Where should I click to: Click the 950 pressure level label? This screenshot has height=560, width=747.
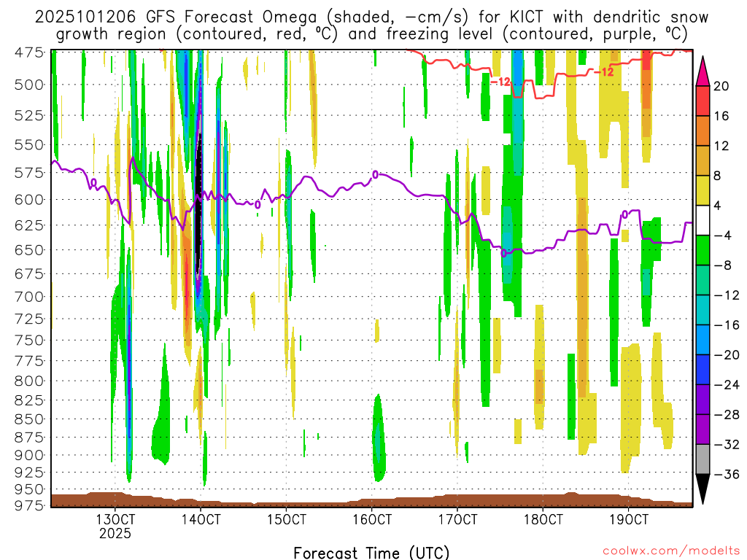click(29, 489)
